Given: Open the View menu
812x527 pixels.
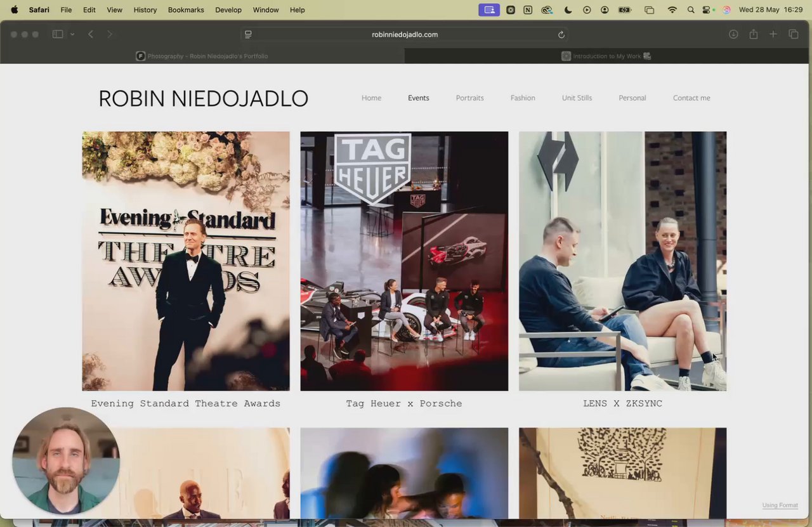Looking at the screenshot, I should tap(115, 10).
